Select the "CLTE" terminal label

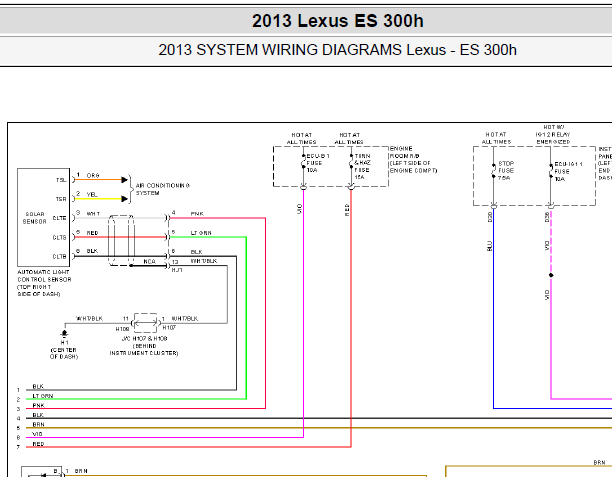(x=60, y=218)
